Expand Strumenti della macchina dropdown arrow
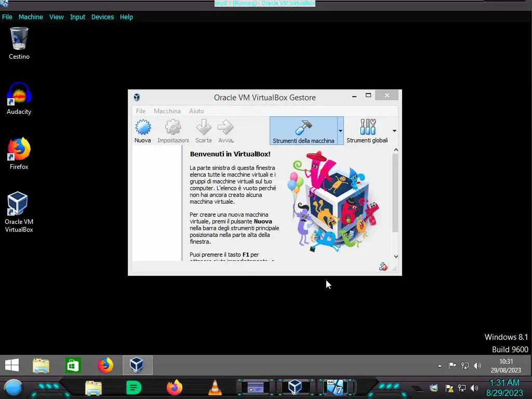The height and width of the screenshot is (399, 532). [340, 131]
